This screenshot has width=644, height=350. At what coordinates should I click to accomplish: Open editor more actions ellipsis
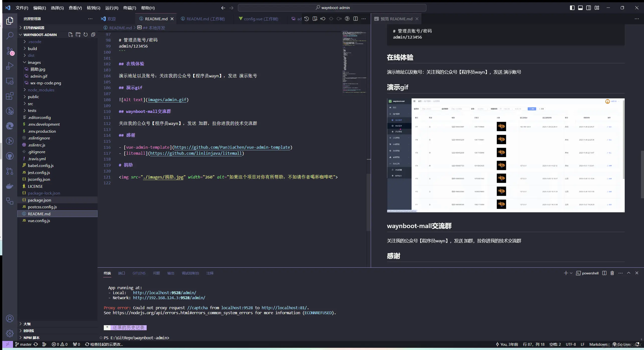point(364,19)
